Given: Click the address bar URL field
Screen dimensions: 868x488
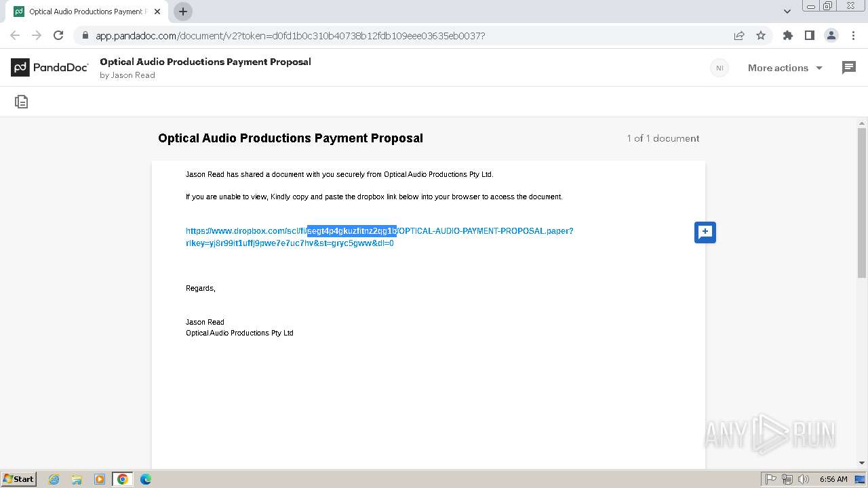Looking at the screenshot, I should pyautogui.click(x=407, y=35).
